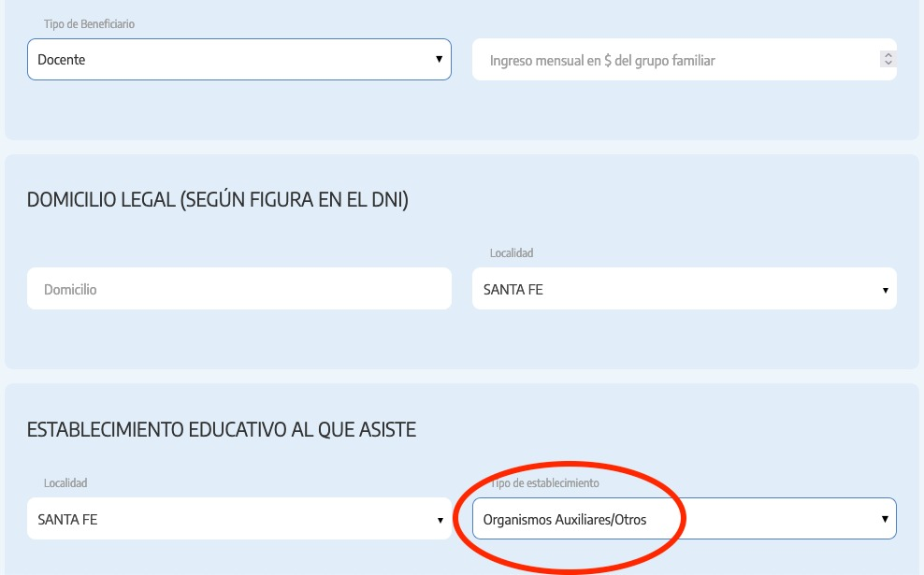Increase the monthly income with stepper up arrow

point(888,55)
